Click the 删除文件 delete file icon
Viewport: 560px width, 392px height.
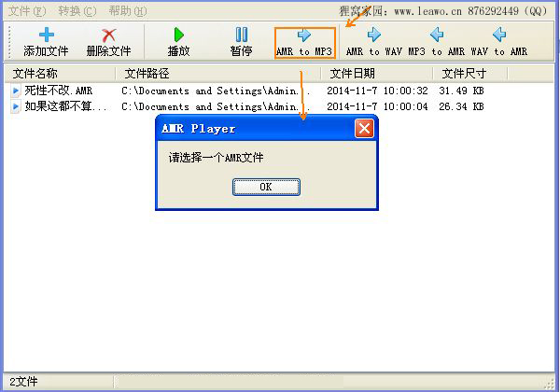(x=108, y=35)
